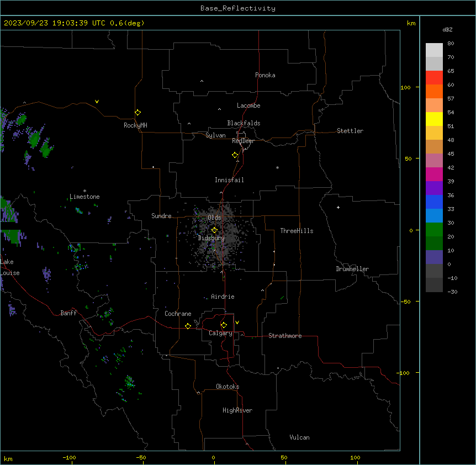The height and width of the screenshot is (465, 476).
Task: Click the caret marker west of Ponoka
Action: click(202, 81)
